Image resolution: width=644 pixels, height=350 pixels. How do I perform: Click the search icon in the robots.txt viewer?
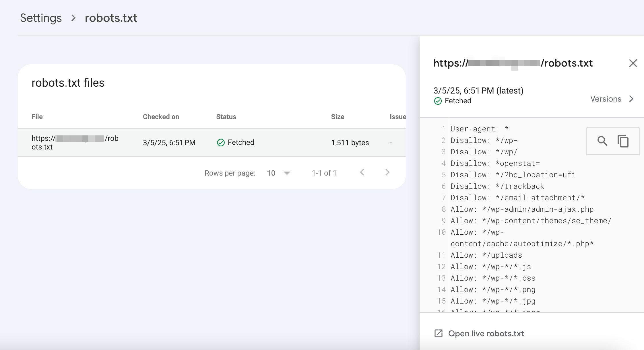point(602,141)
